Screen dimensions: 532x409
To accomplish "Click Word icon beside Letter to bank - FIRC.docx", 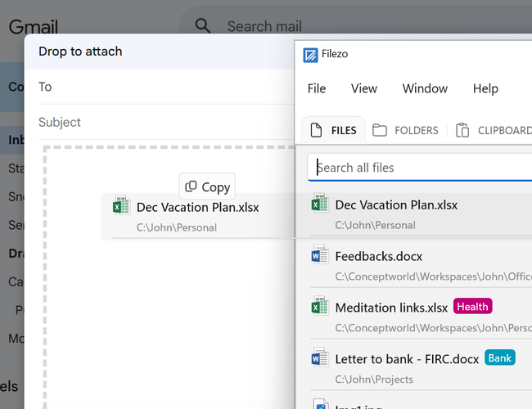I will click(x=320, y=357).
